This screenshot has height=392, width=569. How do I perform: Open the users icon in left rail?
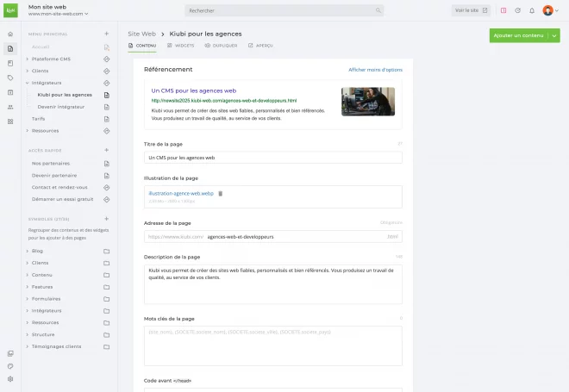click(10, 107)
